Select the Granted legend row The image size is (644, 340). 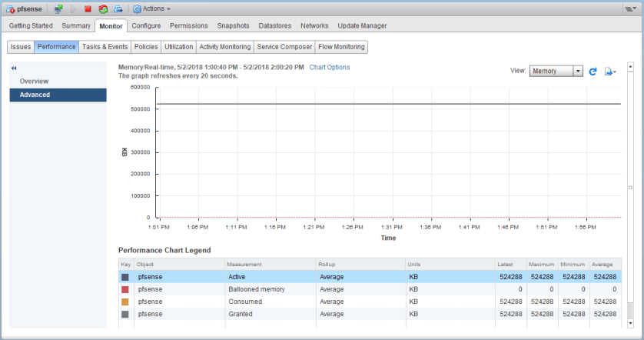[x=307, y=314]
